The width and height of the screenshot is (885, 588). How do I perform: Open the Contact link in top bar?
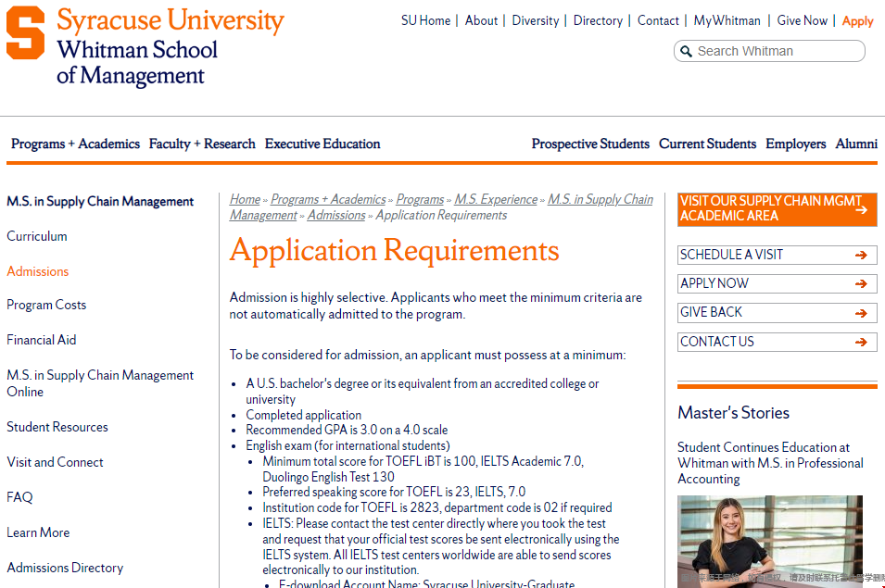658,21
